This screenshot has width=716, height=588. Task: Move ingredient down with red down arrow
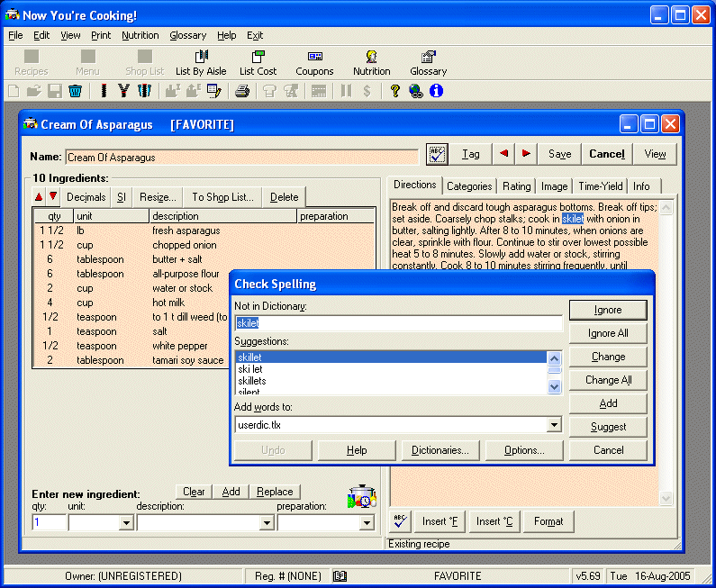[x=52, y=196]
